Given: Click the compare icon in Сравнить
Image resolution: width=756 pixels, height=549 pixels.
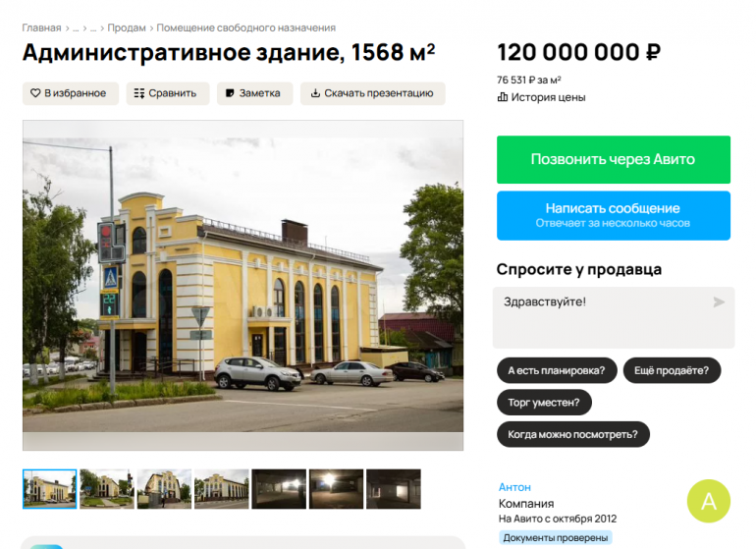Looking at the screenshot, I should 138,93.
